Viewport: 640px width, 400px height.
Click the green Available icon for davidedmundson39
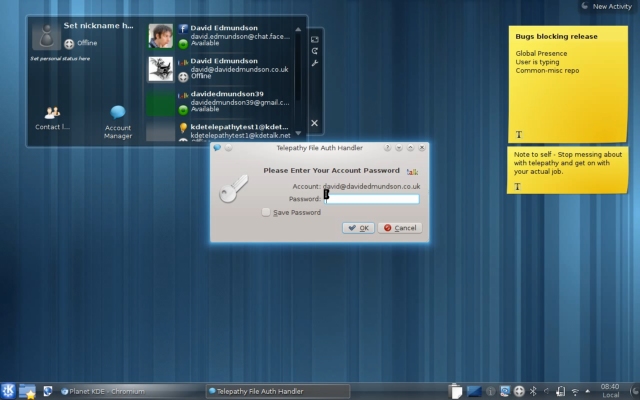click(x=183, y=109)
